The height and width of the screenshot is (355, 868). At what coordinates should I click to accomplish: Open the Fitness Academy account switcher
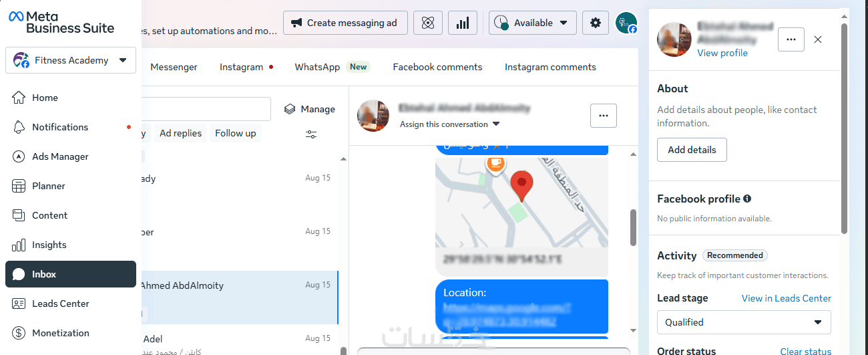[x=71, y=60]
